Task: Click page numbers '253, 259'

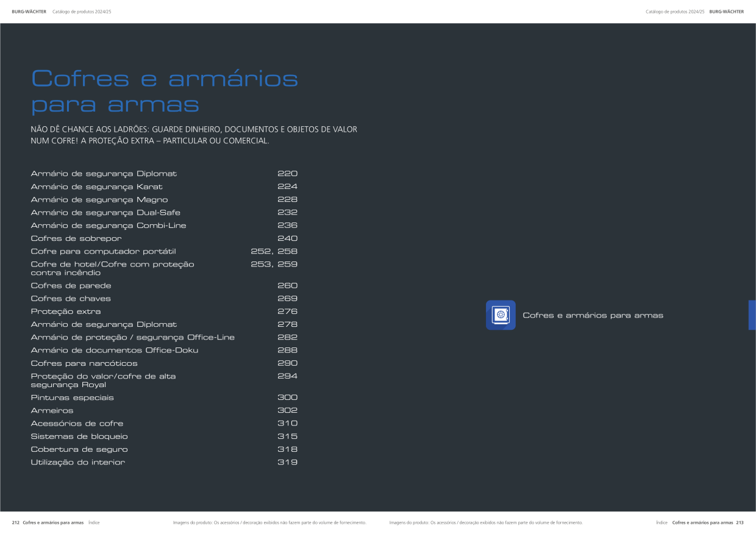Action: (274, 265)
